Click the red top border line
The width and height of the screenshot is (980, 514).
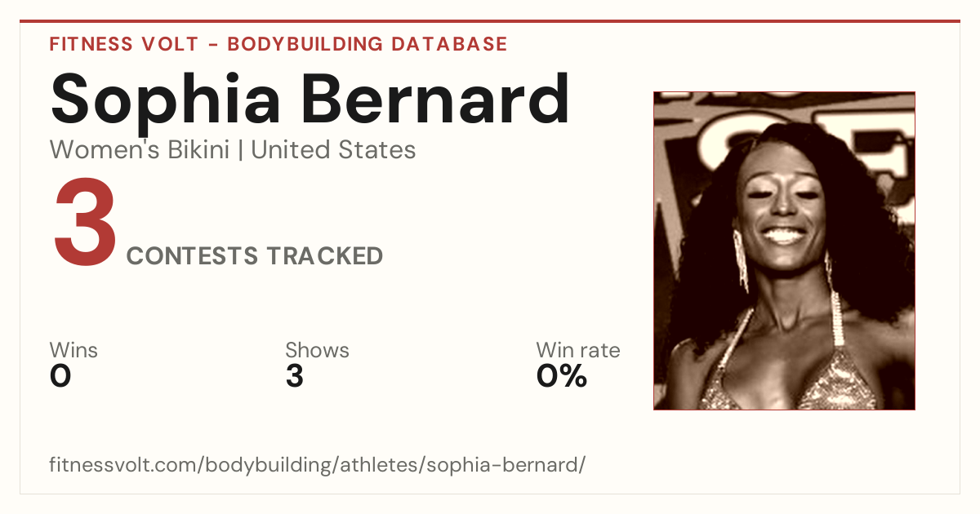[x=490, y=21]
